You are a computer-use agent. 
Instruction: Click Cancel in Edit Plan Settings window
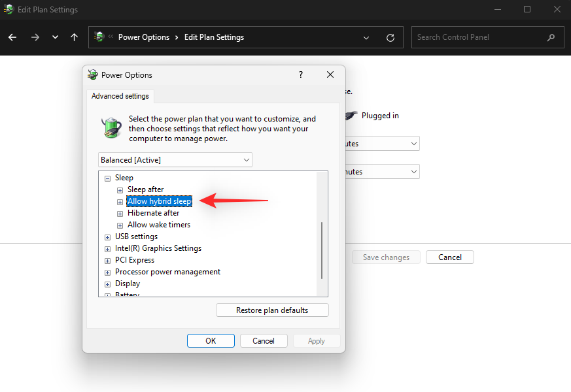pyautogui.click(x=450, y=257)
